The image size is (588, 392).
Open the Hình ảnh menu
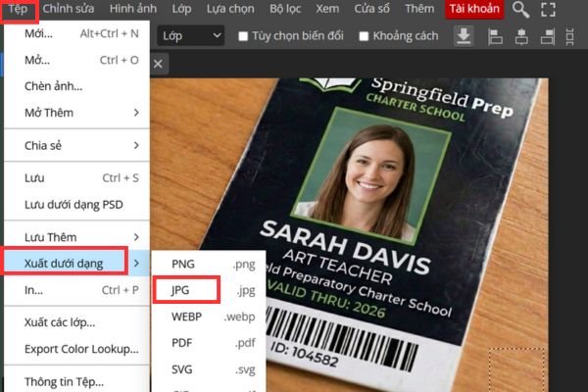point(133,9)
